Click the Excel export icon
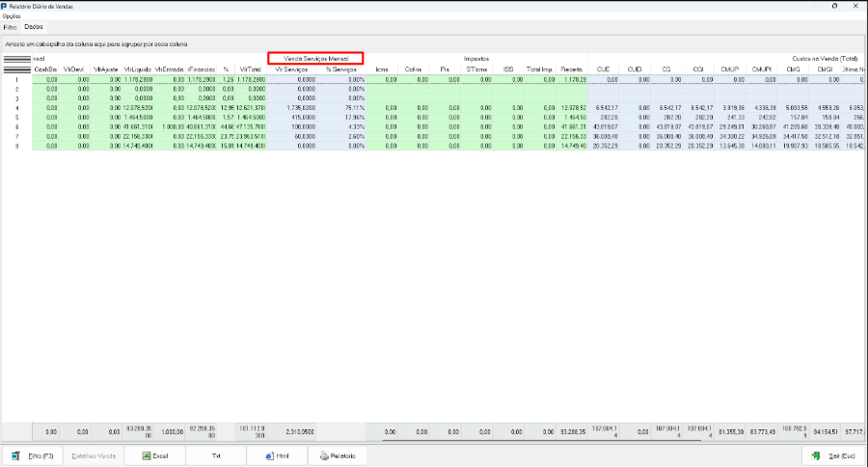868x467 pixels. click(147, 456)
